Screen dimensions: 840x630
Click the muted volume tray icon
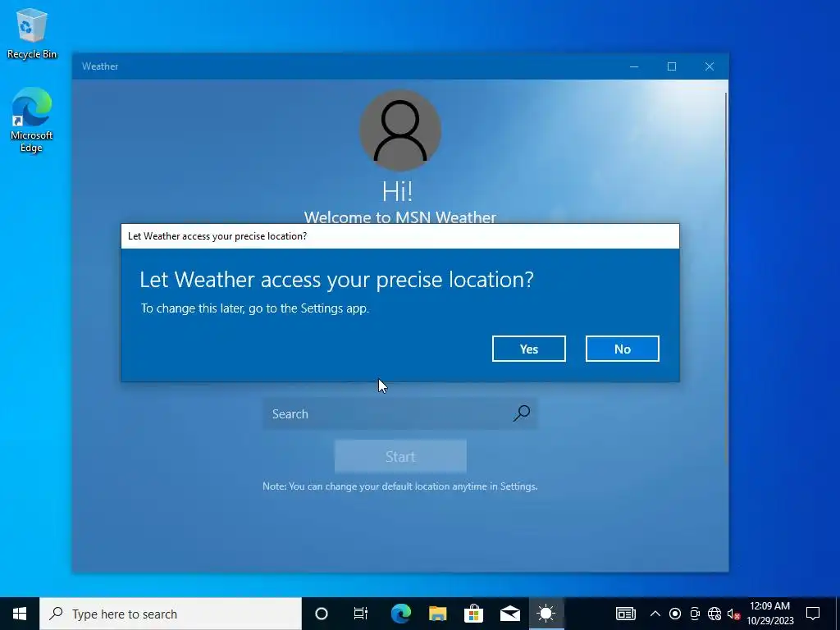pos(733,614)
